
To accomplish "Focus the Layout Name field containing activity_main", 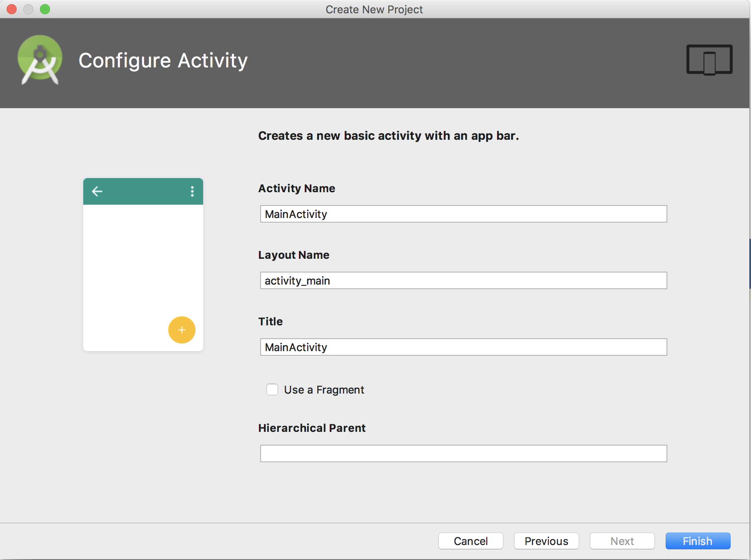I will (x=463, y=280).
